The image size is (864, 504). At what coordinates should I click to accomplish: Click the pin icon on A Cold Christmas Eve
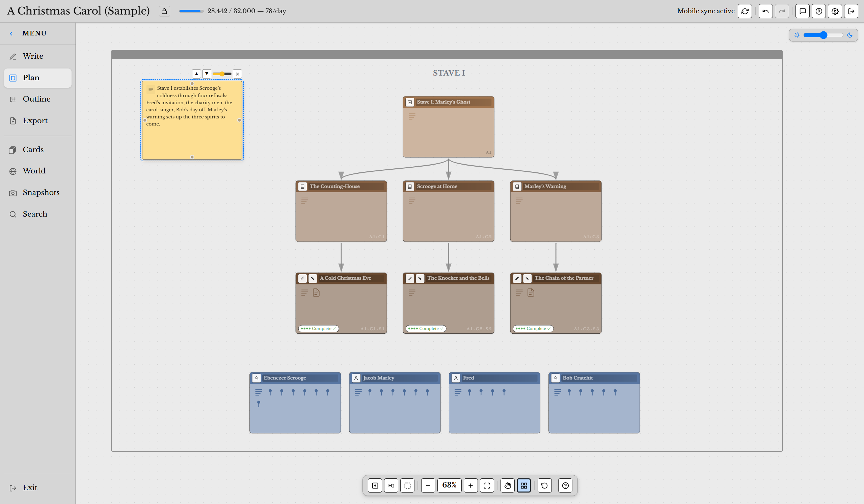point(312,278)
